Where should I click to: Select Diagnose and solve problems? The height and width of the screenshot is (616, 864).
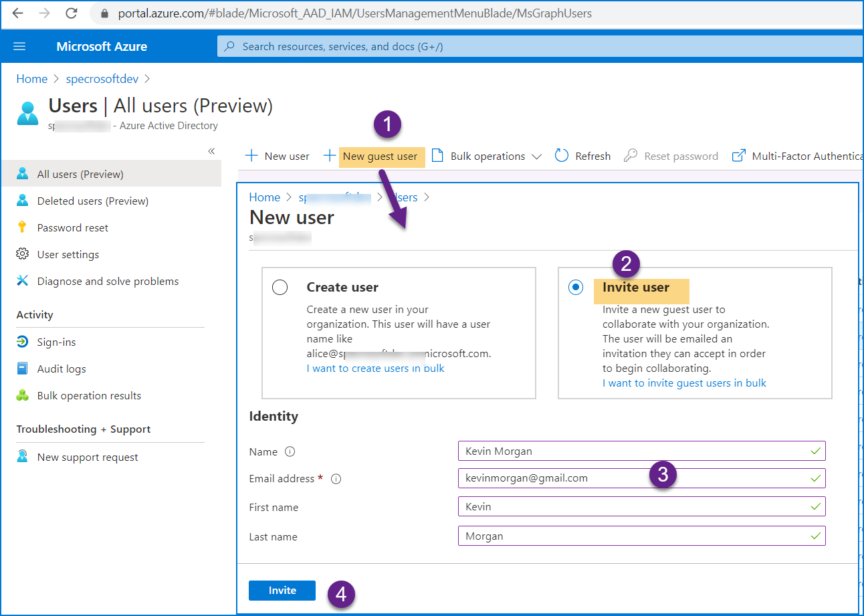[x=104, y=281]
